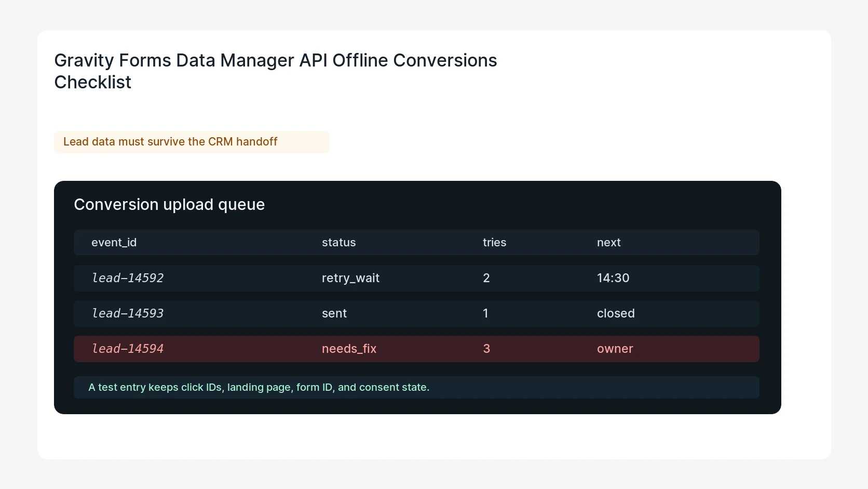Click the 'Lead data must survive the CRM handoff' banner
This screenshot has height=489, width=868.
coord(192,142)
